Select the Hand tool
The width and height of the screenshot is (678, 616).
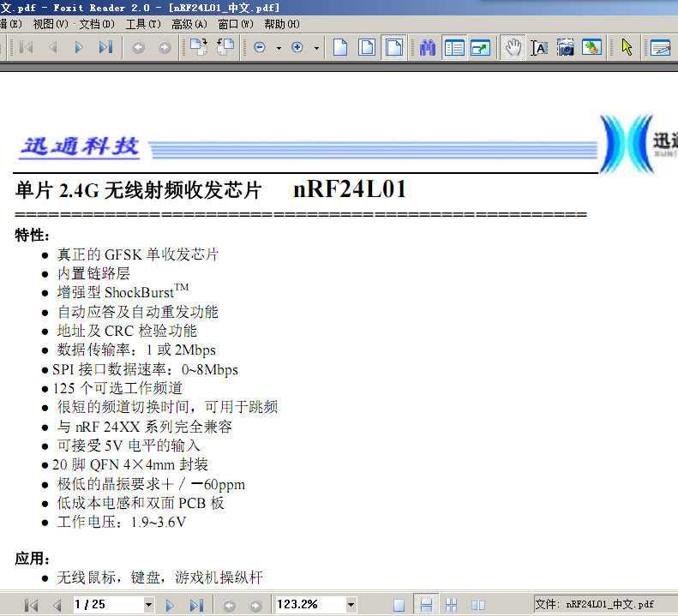point(513,47)
